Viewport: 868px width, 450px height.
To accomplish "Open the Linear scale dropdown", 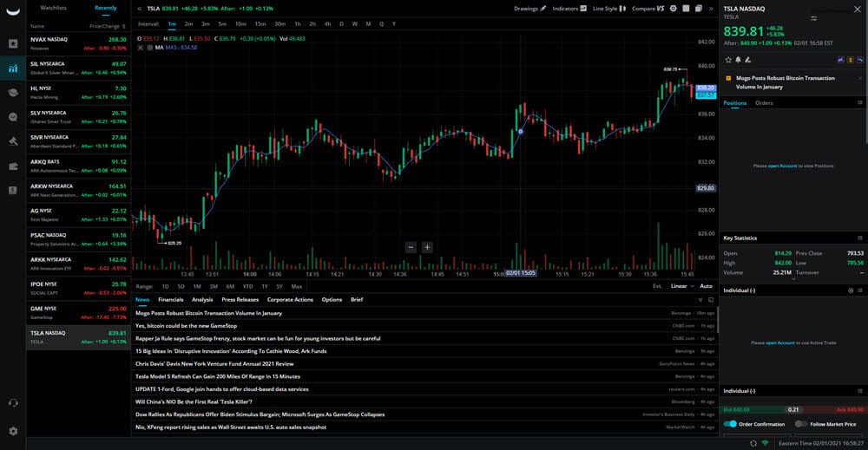I will click(682, 286).
